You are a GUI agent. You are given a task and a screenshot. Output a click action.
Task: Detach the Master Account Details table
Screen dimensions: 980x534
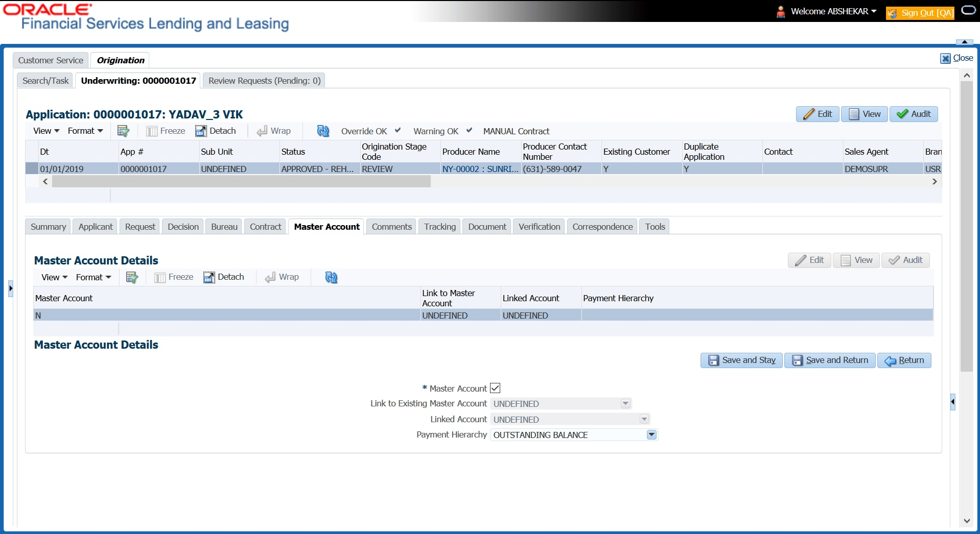[224, 277]
